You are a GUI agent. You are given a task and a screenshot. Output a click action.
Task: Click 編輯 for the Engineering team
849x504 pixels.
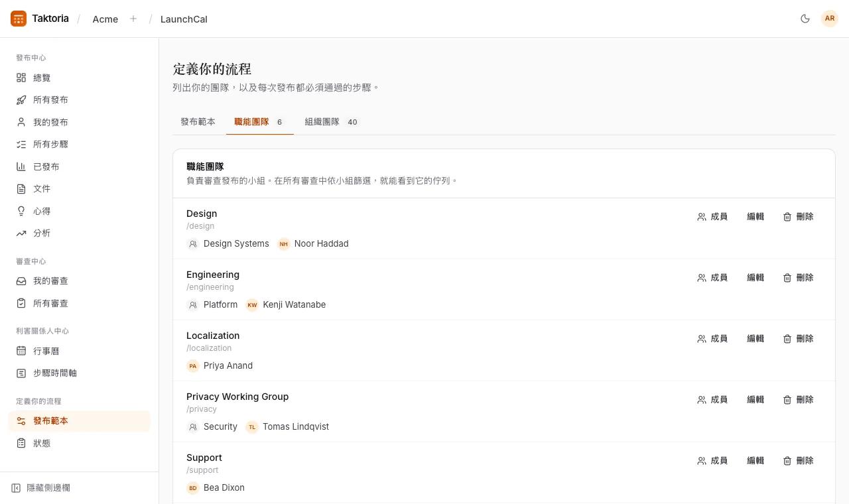(x=755, y=278)
